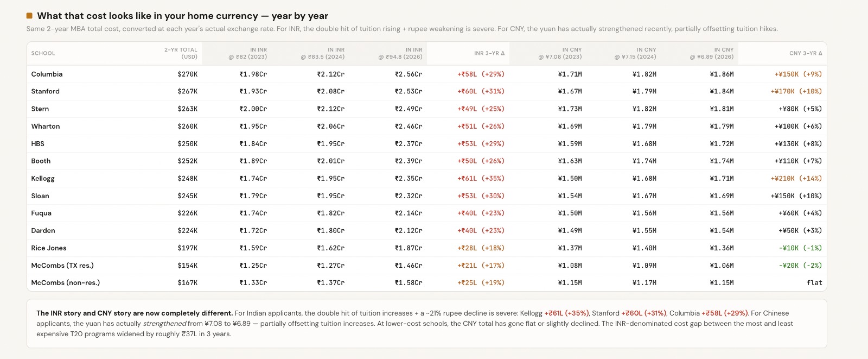The height and width of the screenshot is (359, 868).
Task: Click the +₹61L (+35%) cell in Kellogg's row
Action: point(481,179)
